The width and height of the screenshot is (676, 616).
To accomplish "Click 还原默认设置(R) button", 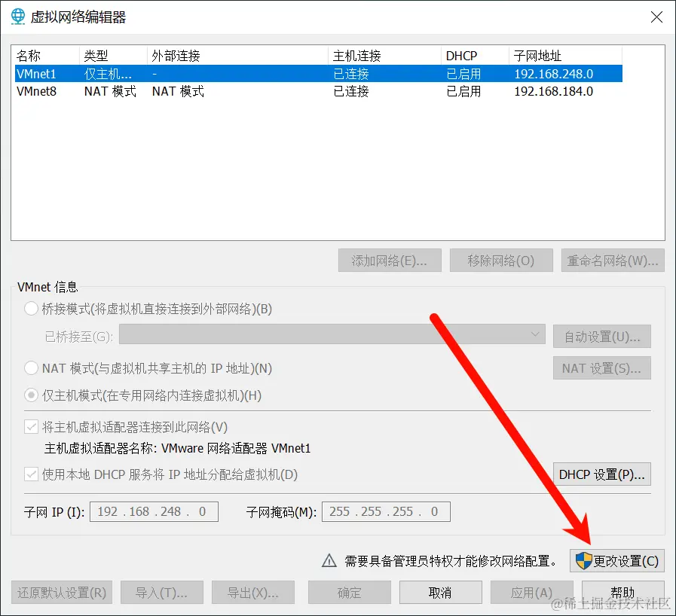I will 62,593.
